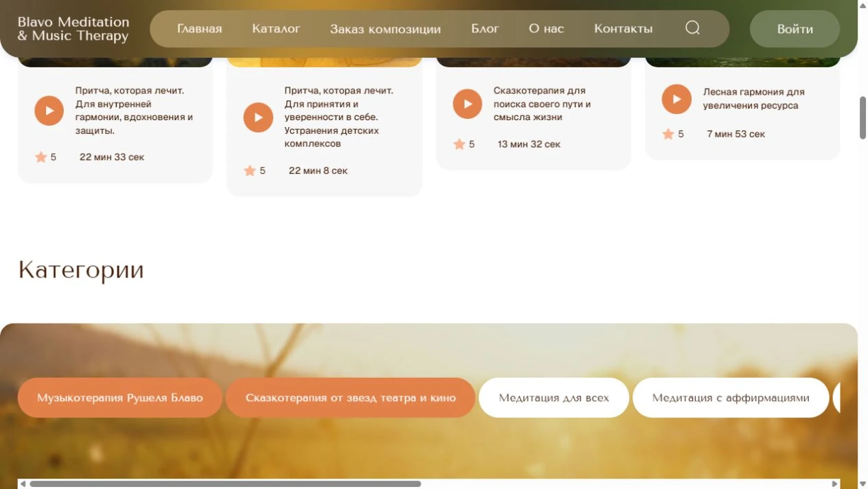Select the Медитация с аффирмациями category
Screen dimensions: 868x489
(x=731, y=398)
